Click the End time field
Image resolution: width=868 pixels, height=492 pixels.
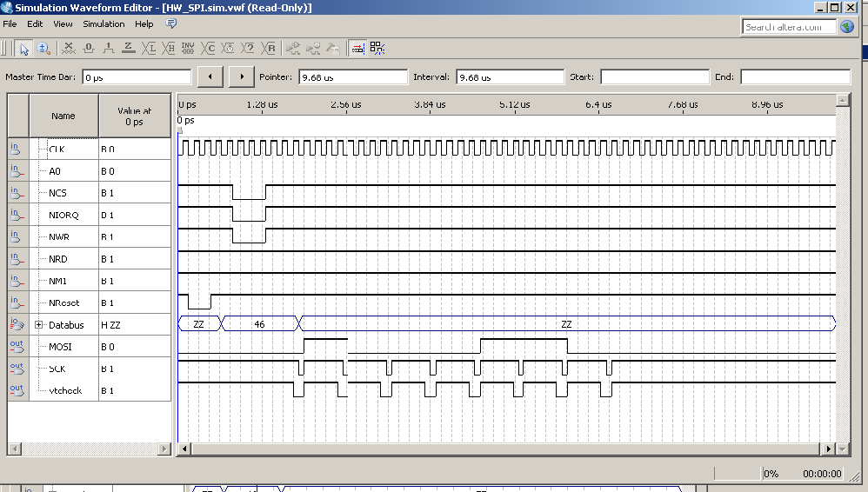(x=795, y=76)
